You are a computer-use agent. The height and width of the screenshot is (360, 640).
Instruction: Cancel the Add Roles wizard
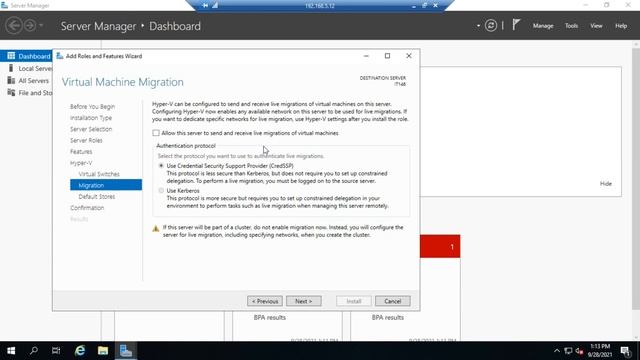(x=393, y=301)
